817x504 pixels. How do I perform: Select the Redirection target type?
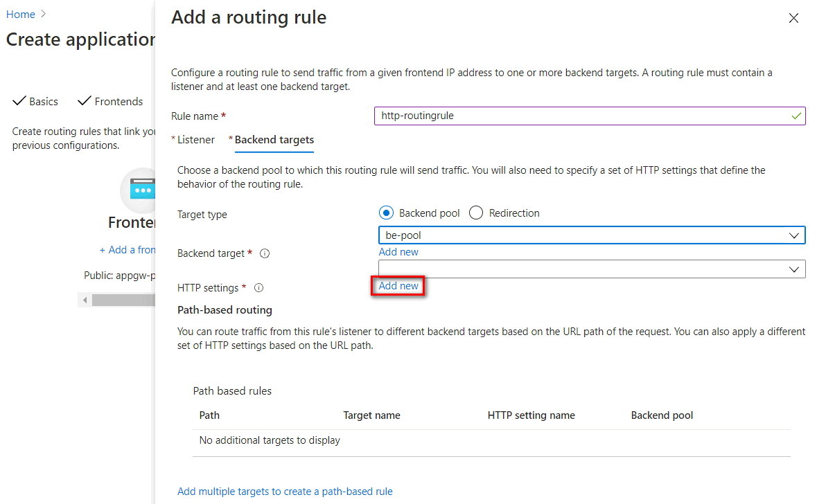(x=476, y=213)
